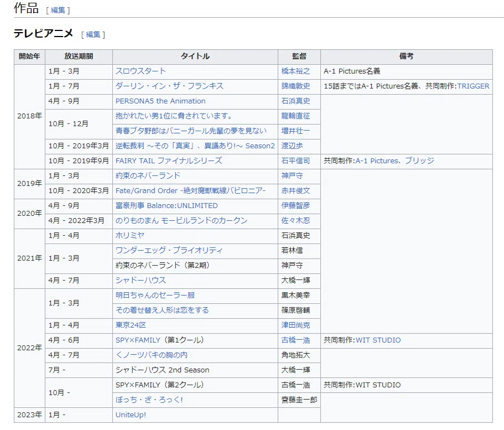Open WIT STUDIO link in 第1クール row
Screen dimensions: 504x430
coord(378,340)
